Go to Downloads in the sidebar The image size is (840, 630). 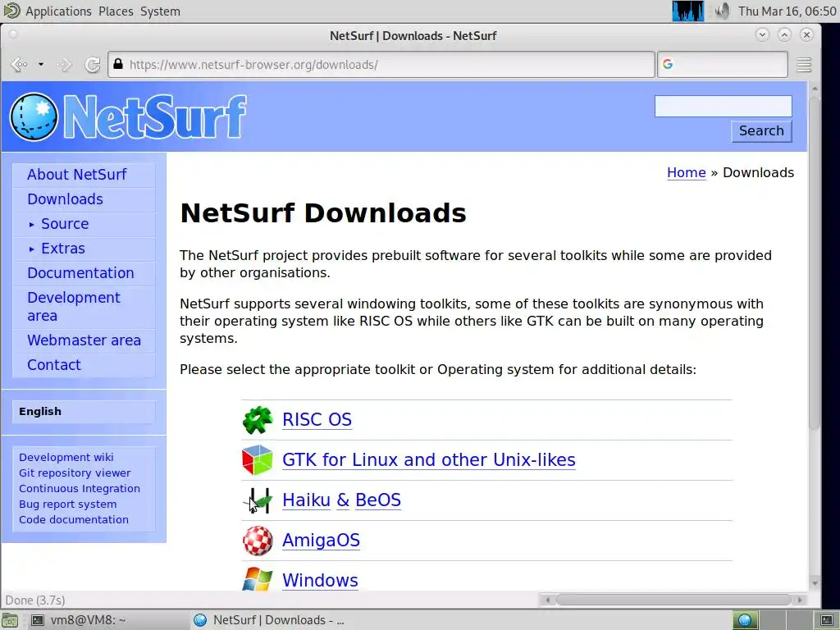tap(66, 199)
